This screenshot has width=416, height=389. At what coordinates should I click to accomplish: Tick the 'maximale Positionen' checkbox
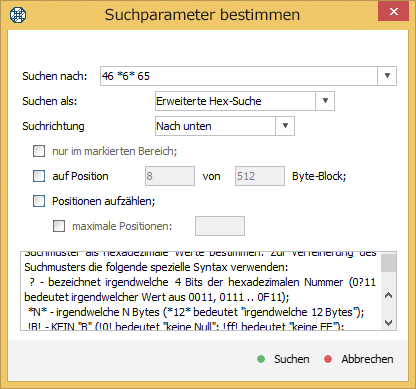click(x=59, y=226)
